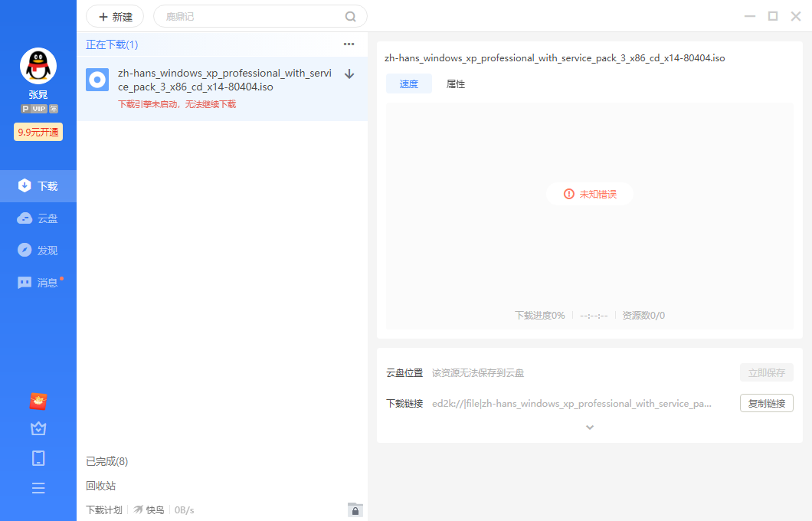Show the 已完成(8) completed list

(x=107, y=461)
